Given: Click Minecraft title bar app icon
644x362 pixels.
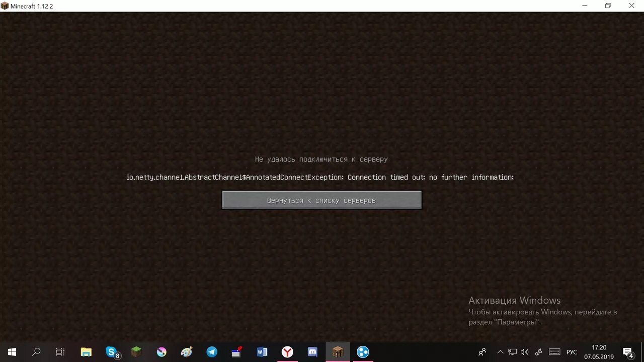Looking at the screenshot, I should 5,6.
